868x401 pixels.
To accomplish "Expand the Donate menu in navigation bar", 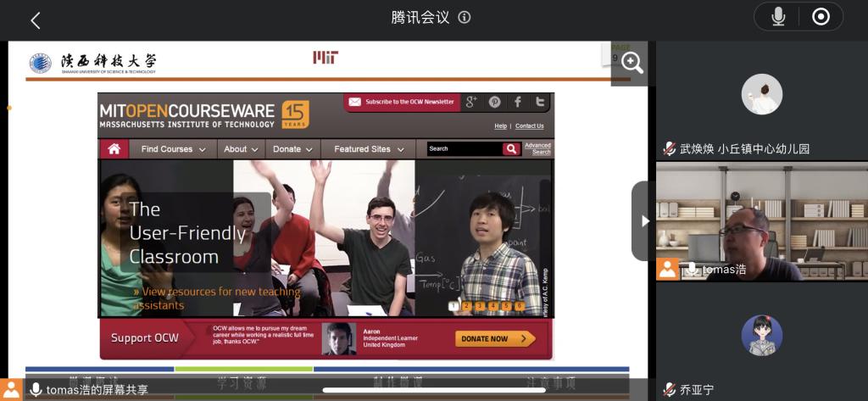I will click(x=292, y=149).
